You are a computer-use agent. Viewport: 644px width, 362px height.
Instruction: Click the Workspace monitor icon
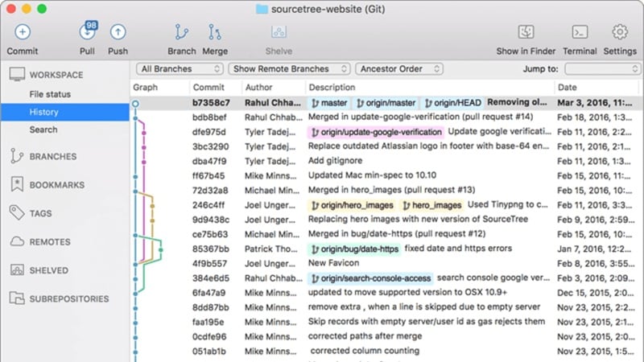17,74
